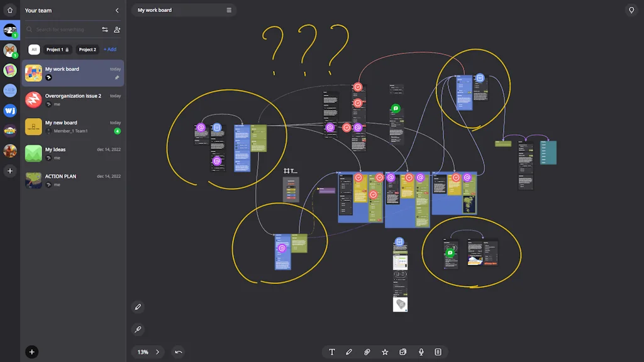Select the Text tool in the bottom toolbar
Screen dimensions: 644x362
tap(331, 352)
